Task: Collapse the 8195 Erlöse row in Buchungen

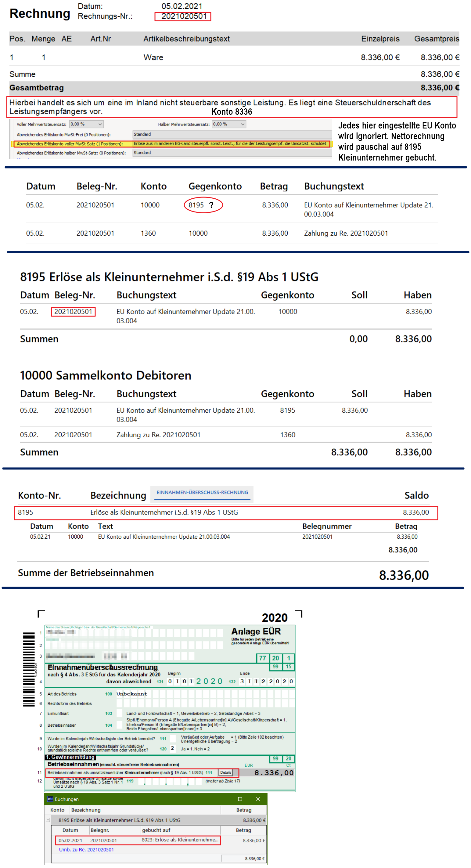Action: [48, 820]
